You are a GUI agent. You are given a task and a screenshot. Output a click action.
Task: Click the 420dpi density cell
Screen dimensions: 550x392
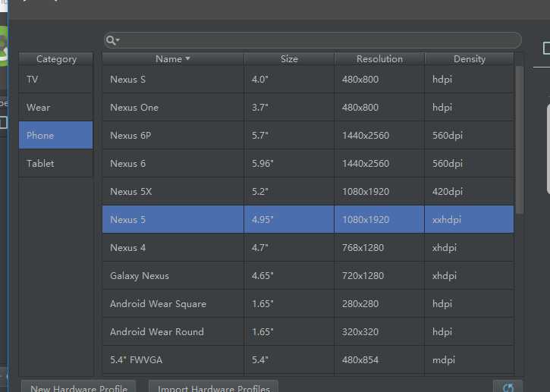[470, 191]
